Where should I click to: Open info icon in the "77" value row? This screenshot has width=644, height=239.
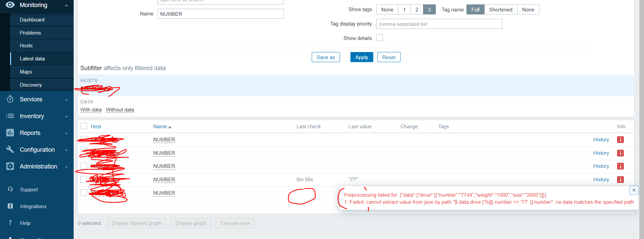click(x=620, y=180)
